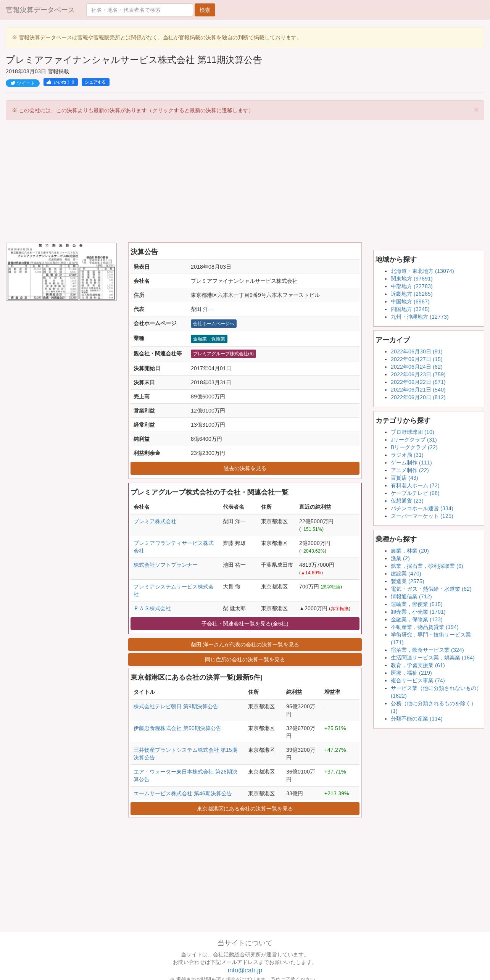Viewport: 490px width, 980px height.
Task: Browse ケーブルテレビ category
Action: [415, 493]
